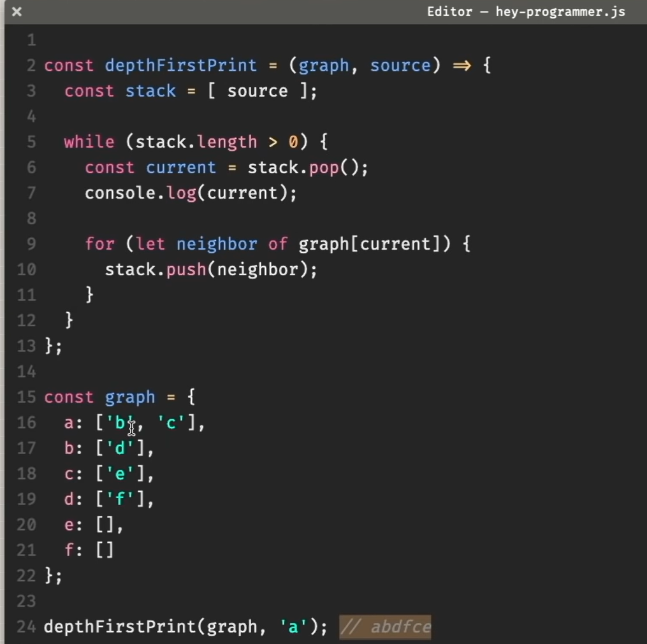Close the editor with the X button
The height and width of the screenshot is (644, 647).
[17, 11]
